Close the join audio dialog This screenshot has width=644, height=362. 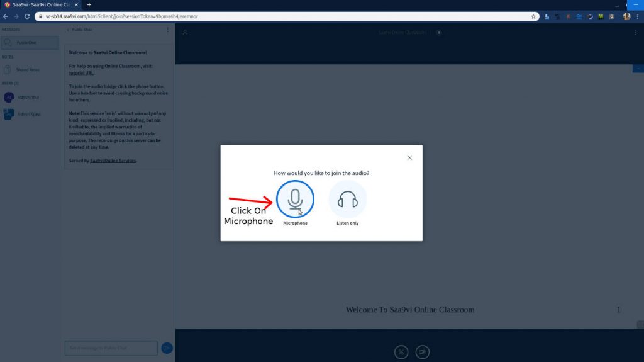click(409, 157)
